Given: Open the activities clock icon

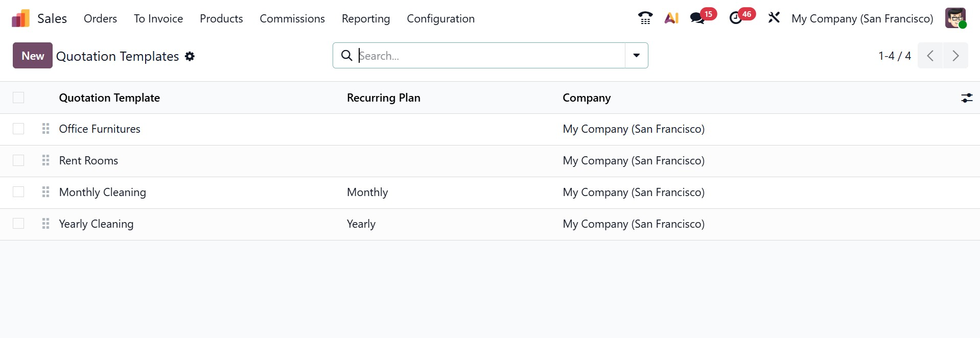Looking at the screenshot, I should [736, 18].
